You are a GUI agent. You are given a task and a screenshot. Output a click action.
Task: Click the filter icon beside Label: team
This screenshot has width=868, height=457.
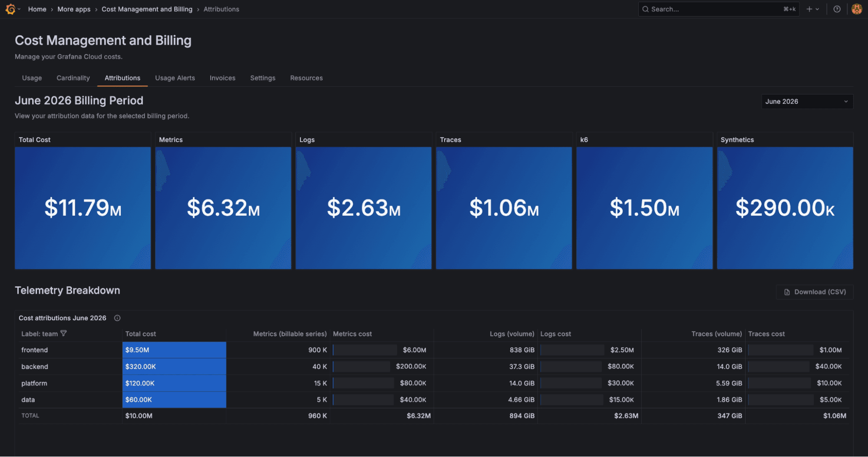pos(63,333)
